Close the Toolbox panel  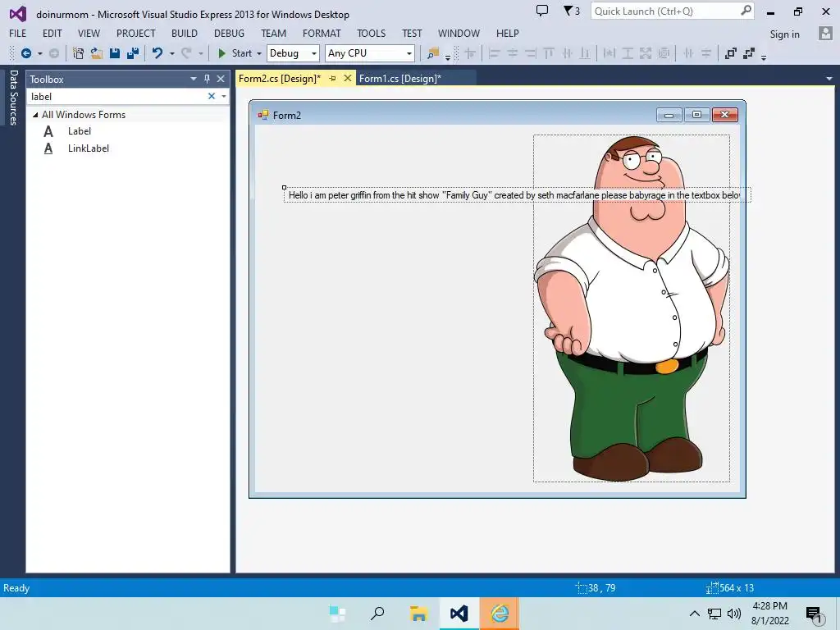coord(221,79)
